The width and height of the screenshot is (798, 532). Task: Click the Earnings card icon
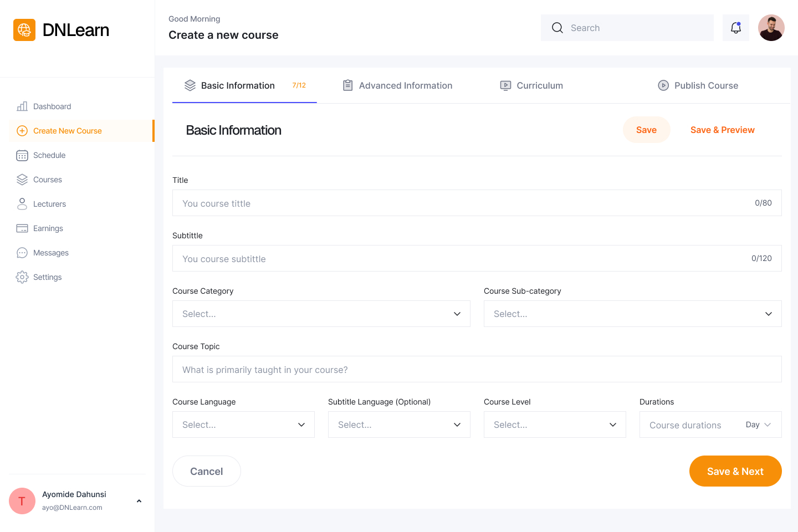click(22, 228)
